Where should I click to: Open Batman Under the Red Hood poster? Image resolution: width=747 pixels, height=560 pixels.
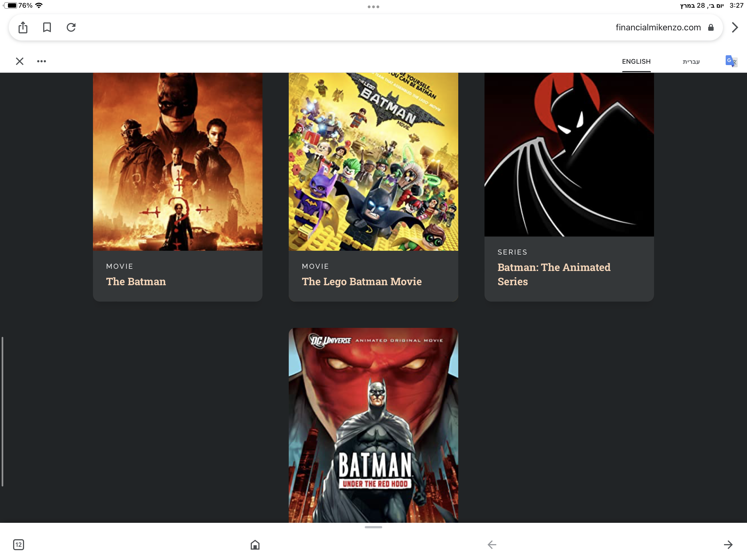[x=373, y=425]
